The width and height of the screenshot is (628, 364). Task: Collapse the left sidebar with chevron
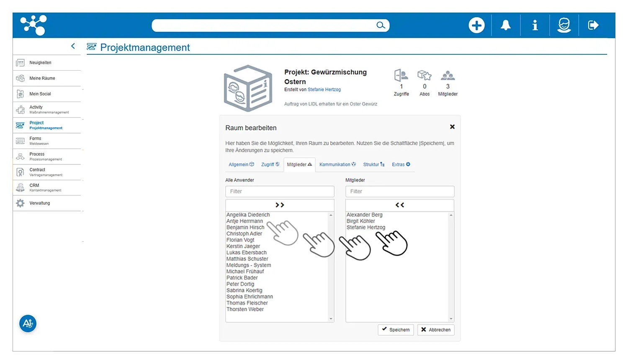click(73, 46)
